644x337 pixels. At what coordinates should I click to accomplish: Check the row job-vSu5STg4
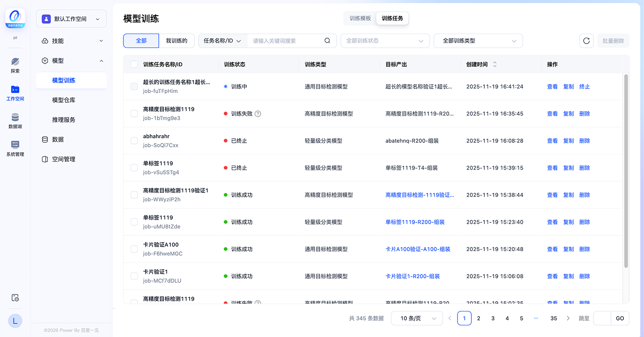134,168
